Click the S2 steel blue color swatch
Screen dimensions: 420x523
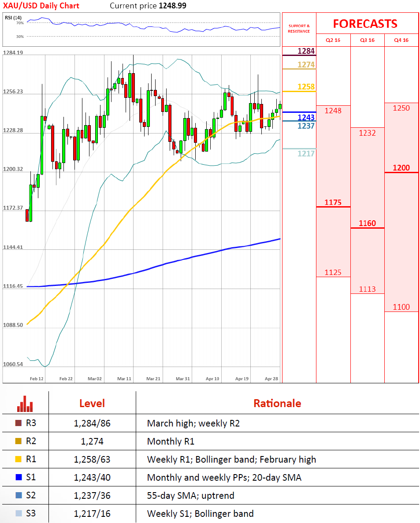coord(19,495)
